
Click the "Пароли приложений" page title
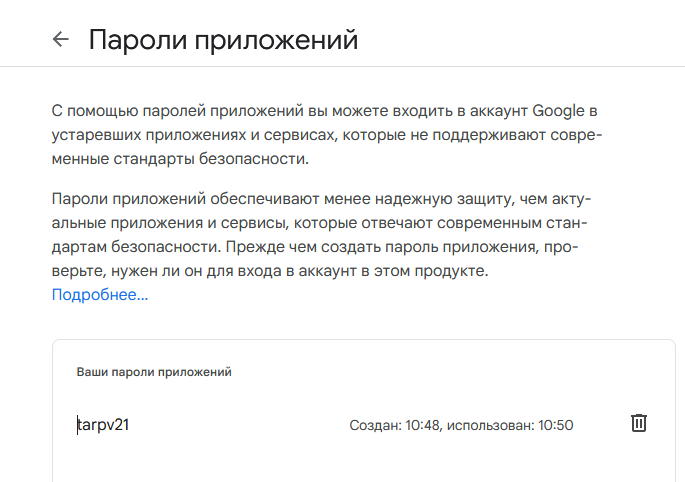click(223, 40)
